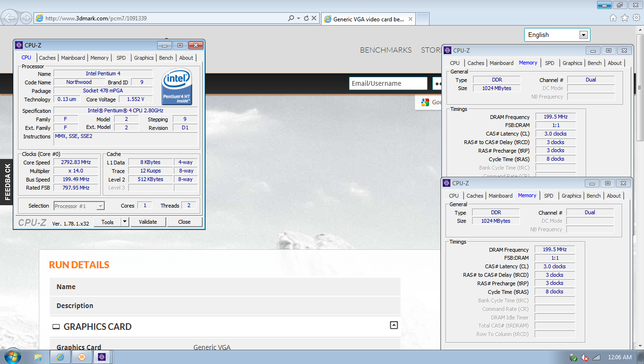Click the Core Speed 2792.83 MHz value
The image size is (644, 364).
pos(76,162)
